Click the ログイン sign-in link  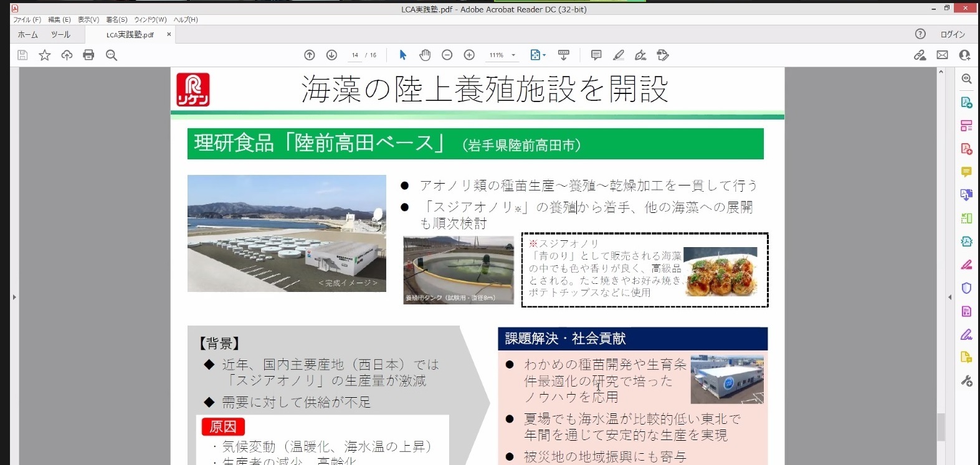[x=953, y=34]
